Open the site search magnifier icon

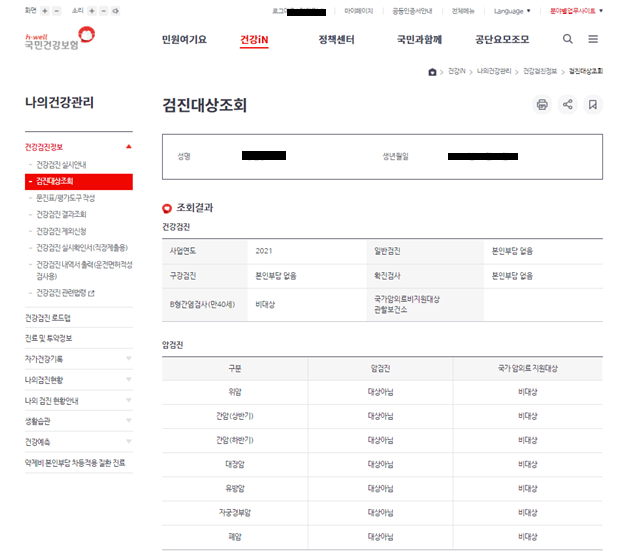pyautogui.click(x=567, y=39)
